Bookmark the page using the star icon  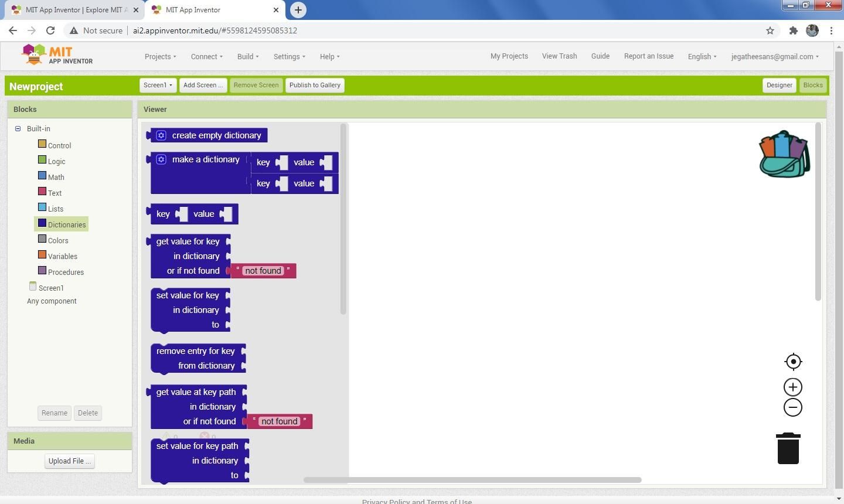(x=770, y=30)
